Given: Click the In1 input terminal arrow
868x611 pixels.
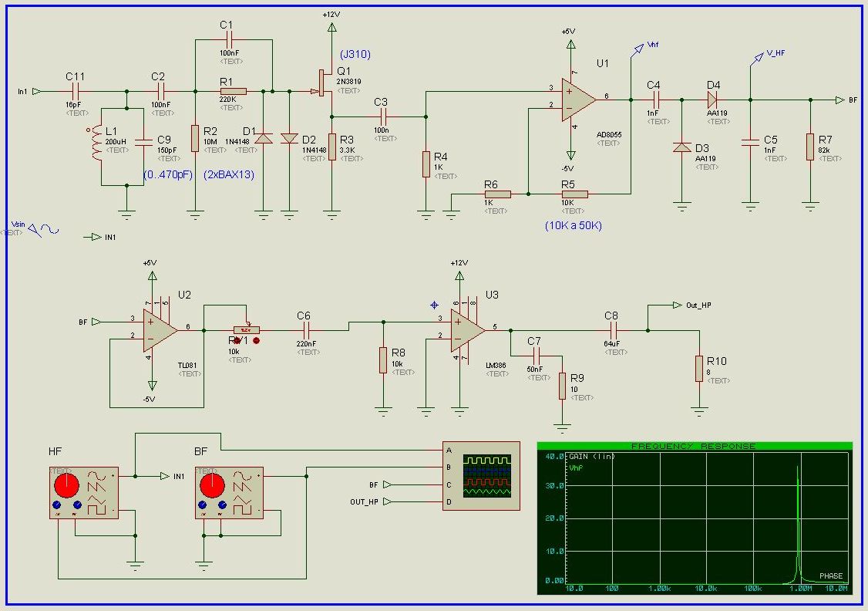Looking at the screenshot, I should point(36,91).
